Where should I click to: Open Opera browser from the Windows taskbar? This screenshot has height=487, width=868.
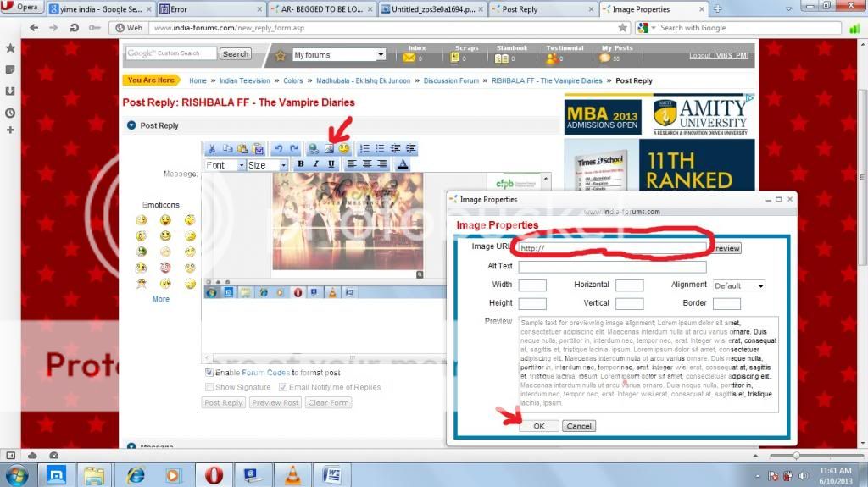coord(214,474)
